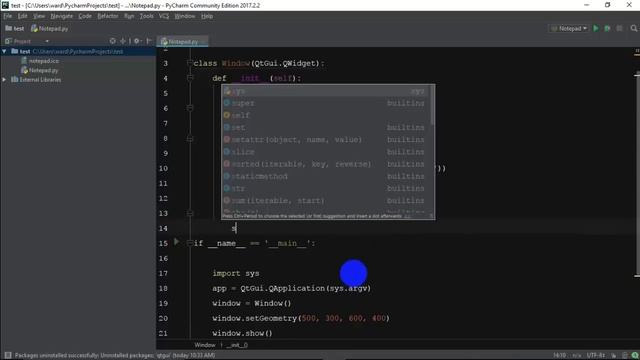Open the Window menu
Screen dimensions: 640x360
pyautogui.click(x=185, y=16)
